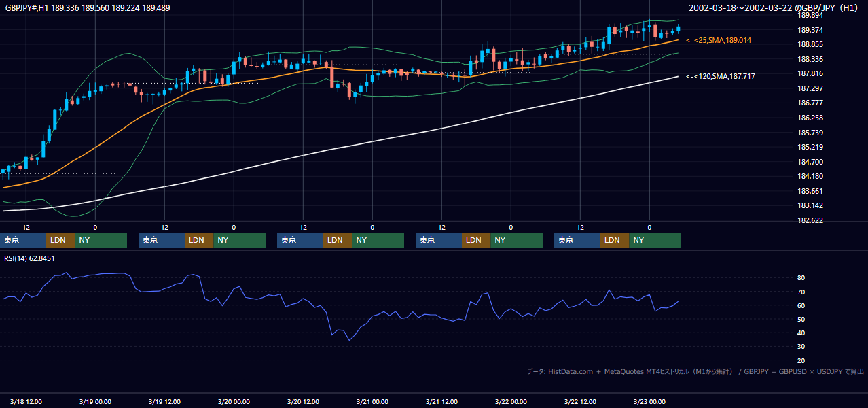The height and width of the screenshot is (408, 868).
Task: Select the 3/18 12:00 date label
Action: click(26, 401)
